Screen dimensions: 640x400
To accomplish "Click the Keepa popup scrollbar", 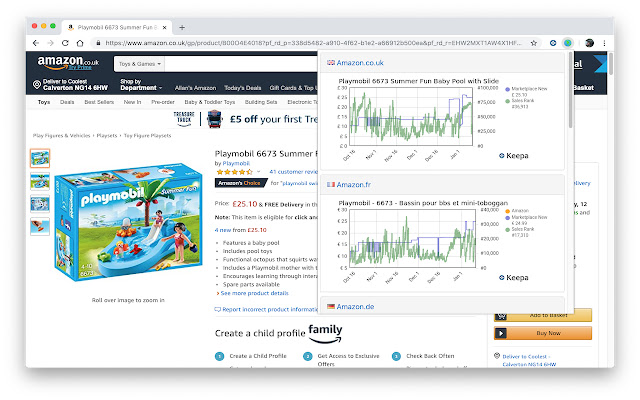I will click(x=570, y=91).
